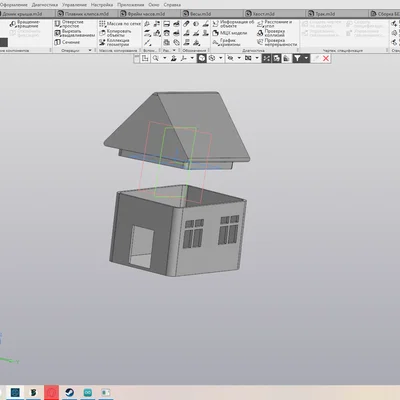The image size is (400, 400).
Task: Choose the Массив по сетке command
Action: (120, 24)
